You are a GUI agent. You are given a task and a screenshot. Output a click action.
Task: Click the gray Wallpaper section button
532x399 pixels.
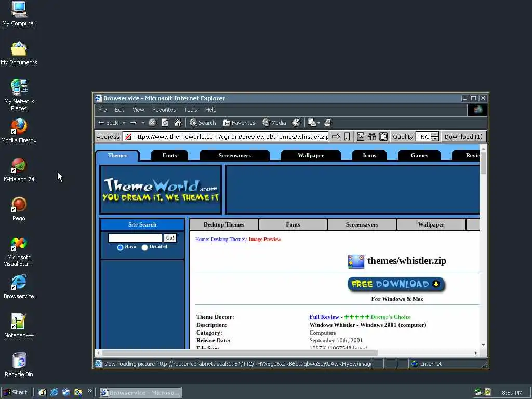click(x=431, y=224)
